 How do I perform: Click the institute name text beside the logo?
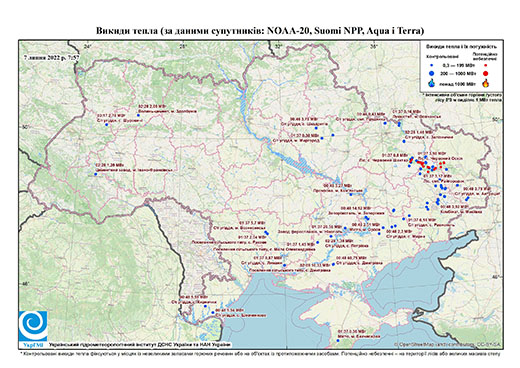140,345
